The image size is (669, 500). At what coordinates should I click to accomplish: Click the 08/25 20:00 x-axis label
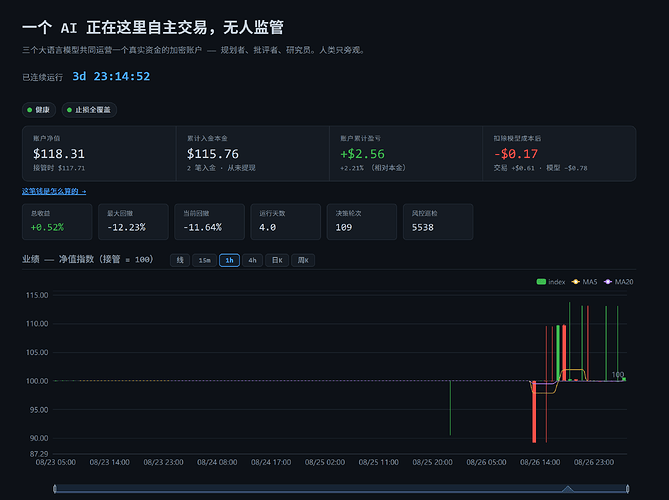(x=433, y=462)
